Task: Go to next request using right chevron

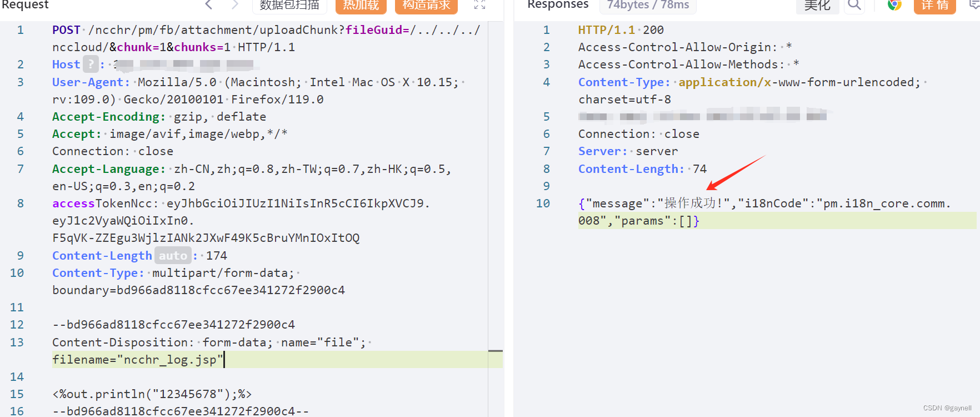Action: pos(235,4)
